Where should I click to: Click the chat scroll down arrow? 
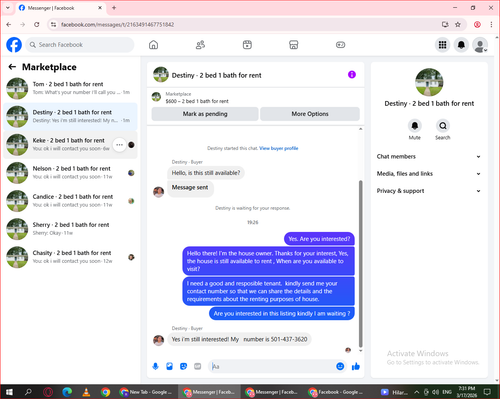[360, 351]
